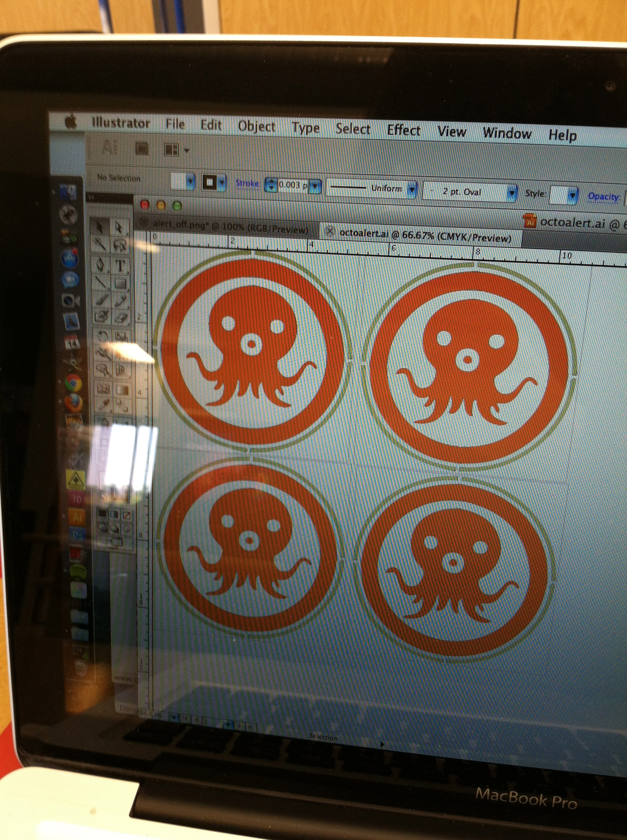Set fill mode to Color button

click(x=103, y=514)
